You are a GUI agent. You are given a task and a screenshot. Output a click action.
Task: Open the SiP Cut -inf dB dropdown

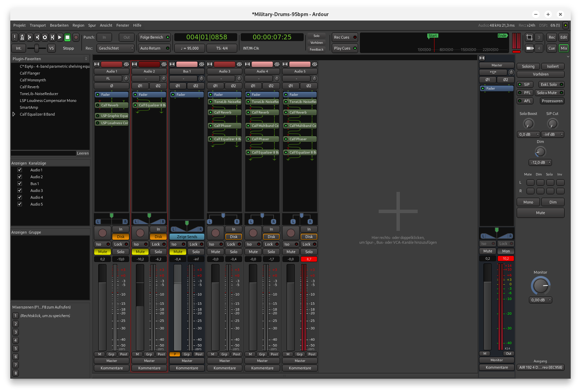553,134
